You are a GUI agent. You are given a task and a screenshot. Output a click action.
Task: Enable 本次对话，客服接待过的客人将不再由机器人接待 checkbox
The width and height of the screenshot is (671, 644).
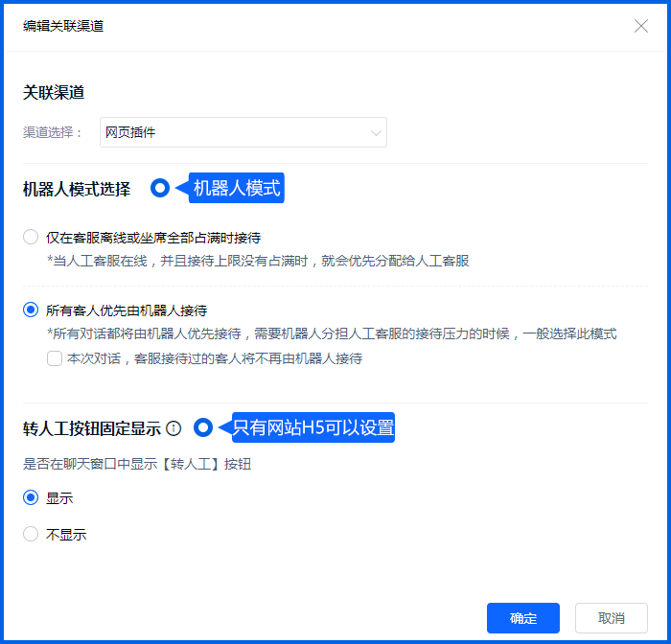55,358
